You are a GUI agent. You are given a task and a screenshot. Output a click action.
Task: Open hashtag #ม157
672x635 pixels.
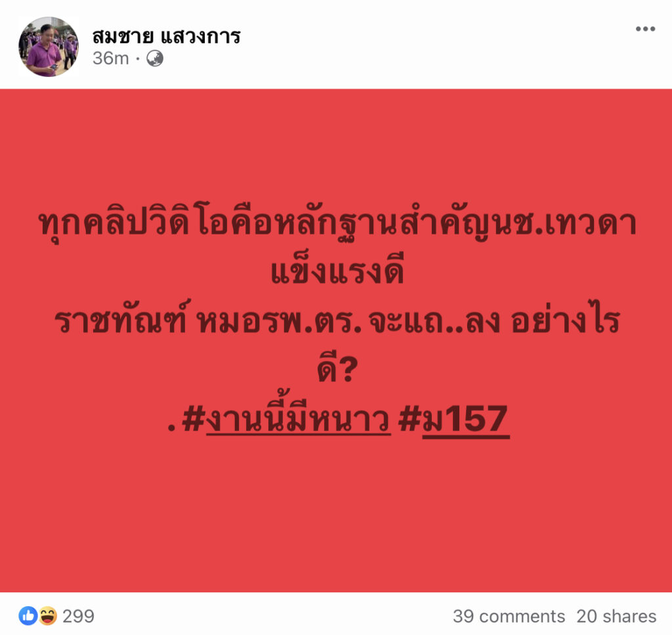(454, 419)
